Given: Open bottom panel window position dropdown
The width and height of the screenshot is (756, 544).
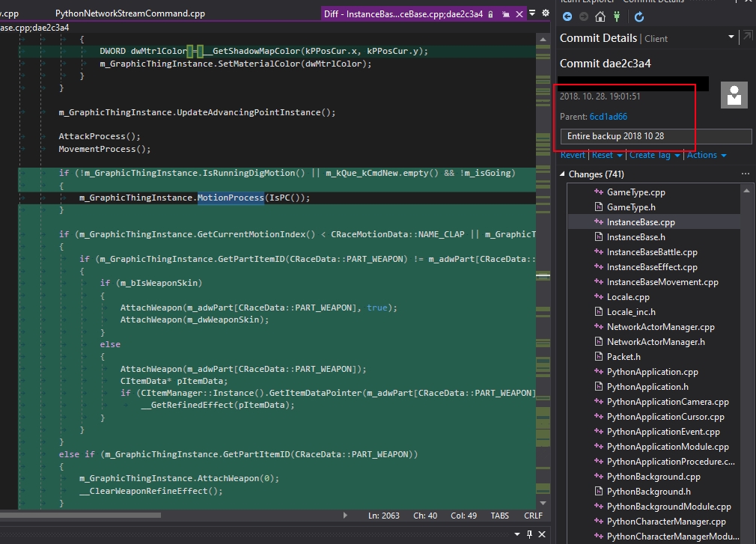Looking at the screenshot, I should tap(517, 534).
